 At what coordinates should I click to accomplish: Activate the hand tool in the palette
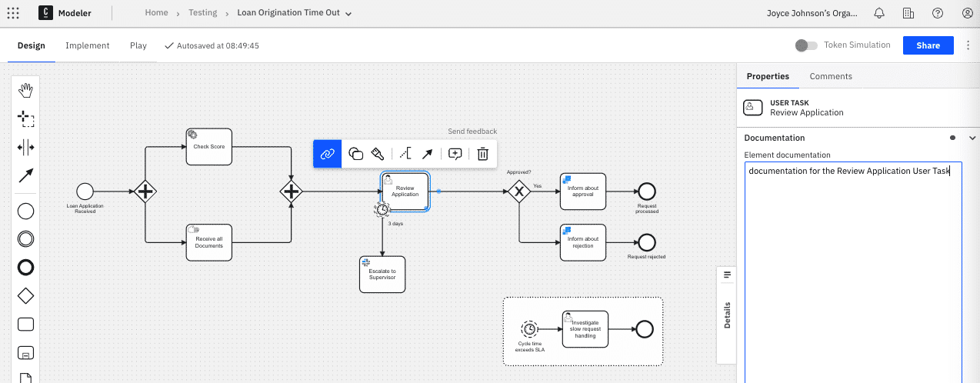(25, 91)
